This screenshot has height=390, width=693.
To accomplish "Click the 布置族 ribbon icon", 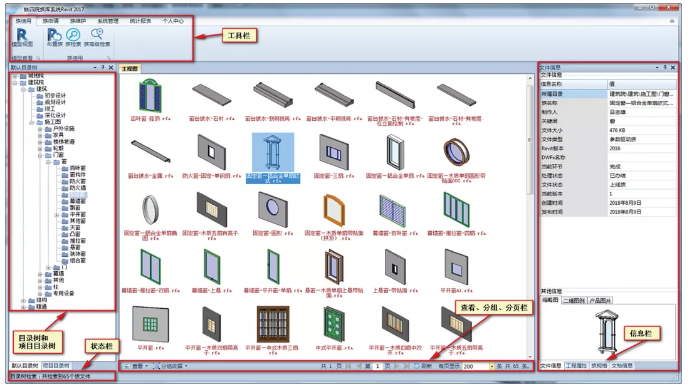I will tap(54, 37).
